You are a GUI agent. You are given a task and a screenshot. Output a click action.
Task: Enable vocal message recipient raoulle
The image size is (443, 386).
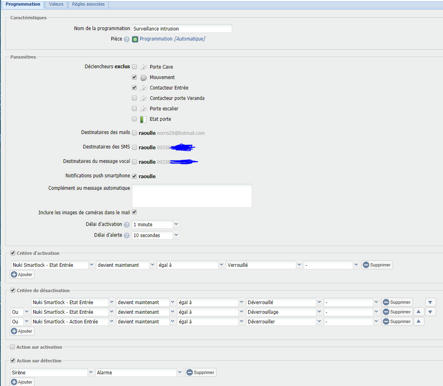click(x=134, y=162)
